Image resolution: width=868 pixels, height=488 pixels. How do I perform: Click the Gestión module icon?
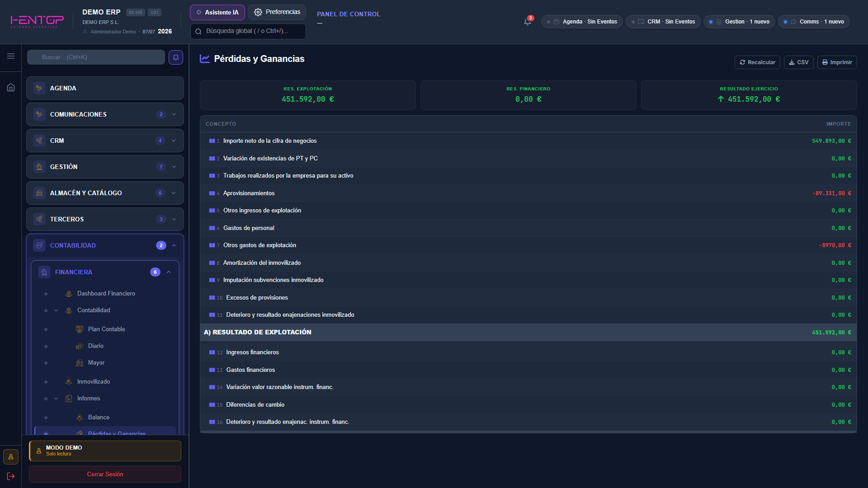[x=39, y=167]
